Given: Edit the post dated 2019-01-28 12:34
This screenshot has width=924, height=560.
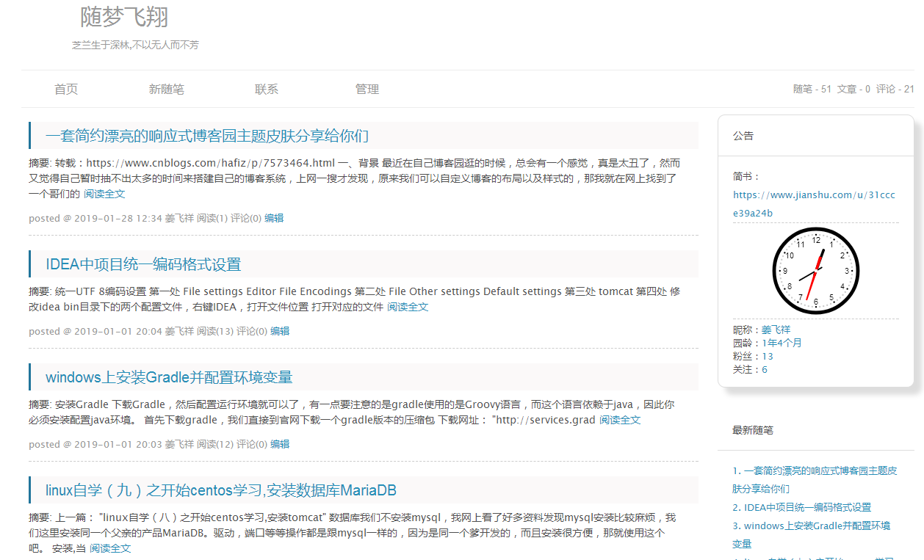Looking at the screenshot, I should tap(274, 218).
